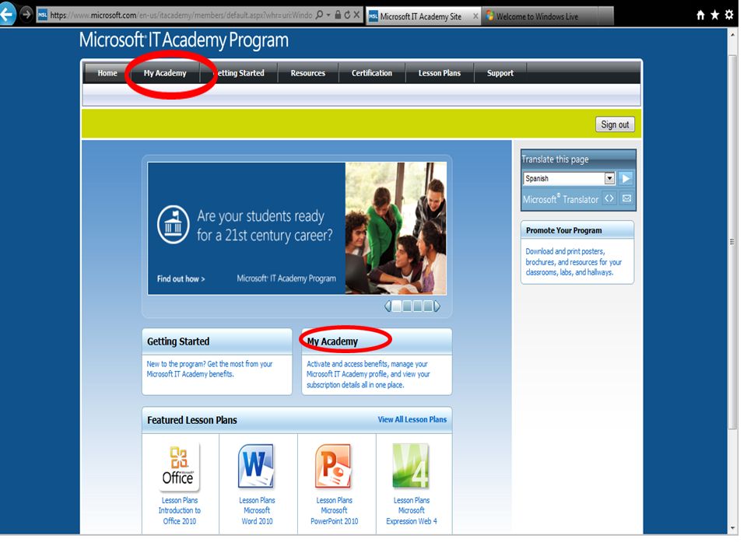Click the page scrollbar down arrow
The image size is (747, 560).
tap(733, 528)
